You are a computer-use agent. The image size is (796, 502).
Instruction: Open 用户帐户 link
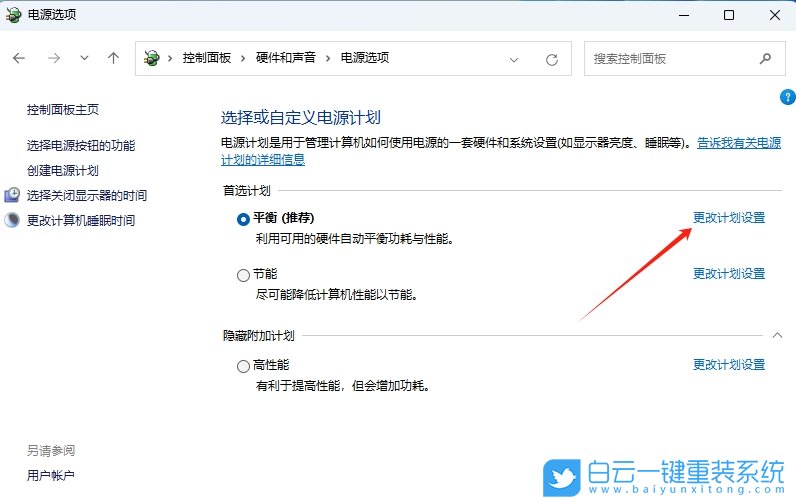(51, 476)
